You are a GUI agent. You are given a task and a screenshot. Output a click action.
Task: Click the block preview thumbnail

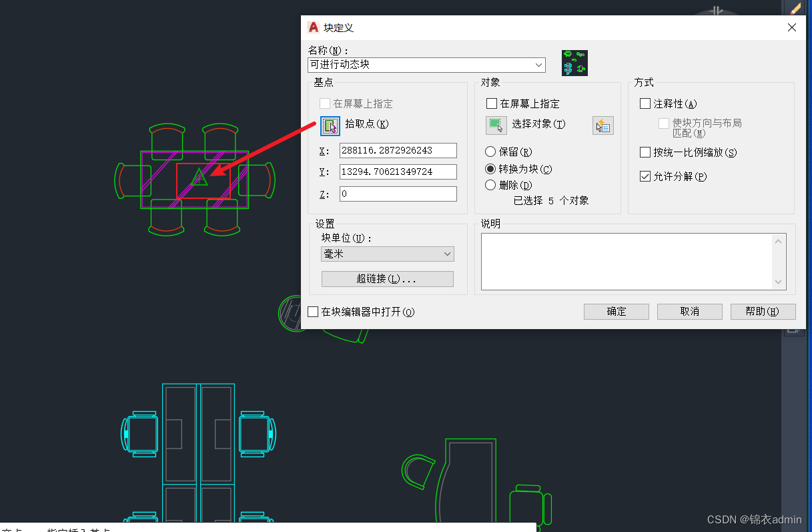coord(574,63)
